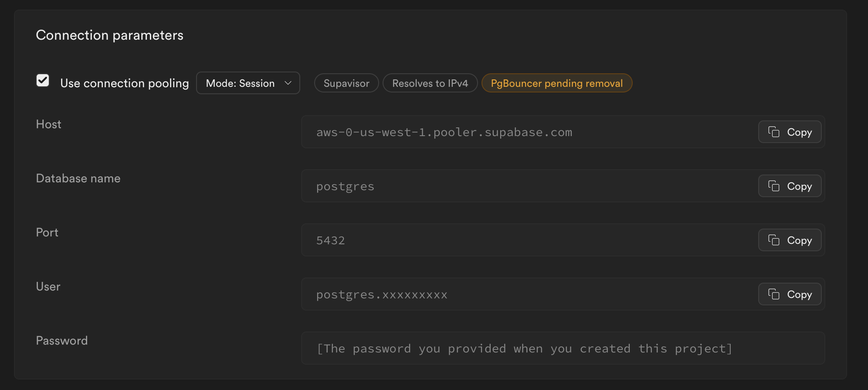868x390 pixels.
Task: Click the copy symbol in the Database name row
Action: tap(774, 186)
